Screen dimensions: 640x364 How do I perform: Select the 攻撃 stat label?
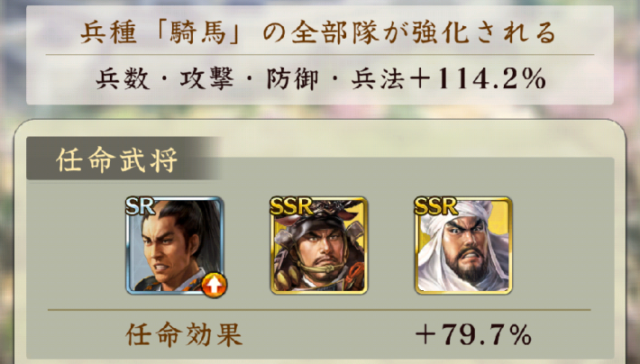(x=207, y=78)
